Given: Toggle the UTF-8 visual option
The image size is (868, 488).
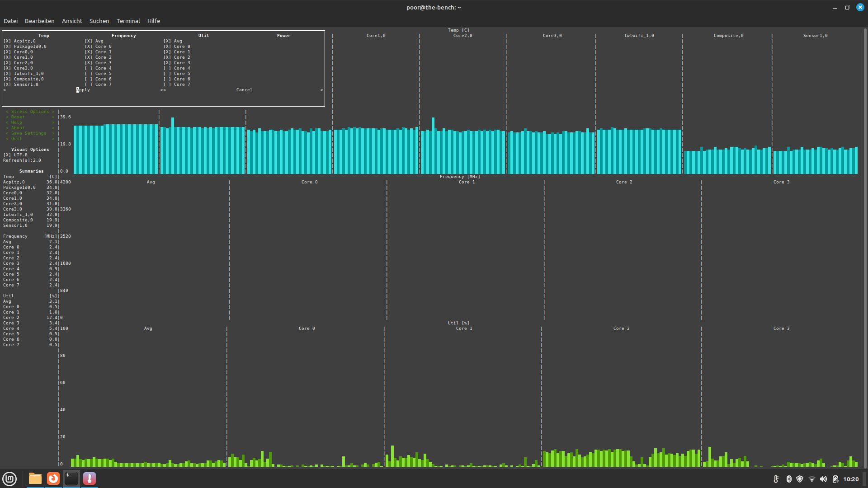Looking at the screenshot, I should pyautogui.click(x=7, y=155).
